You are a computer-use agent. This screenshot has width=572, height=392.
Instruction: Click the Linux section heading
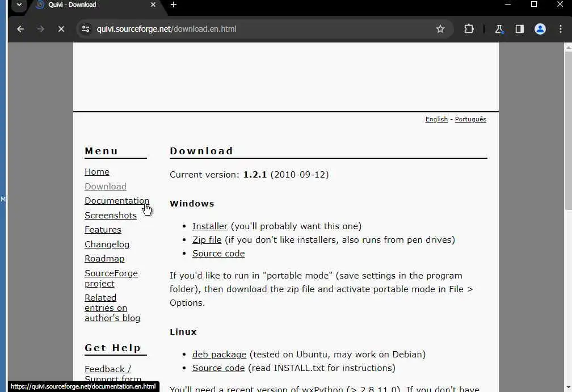183,332
